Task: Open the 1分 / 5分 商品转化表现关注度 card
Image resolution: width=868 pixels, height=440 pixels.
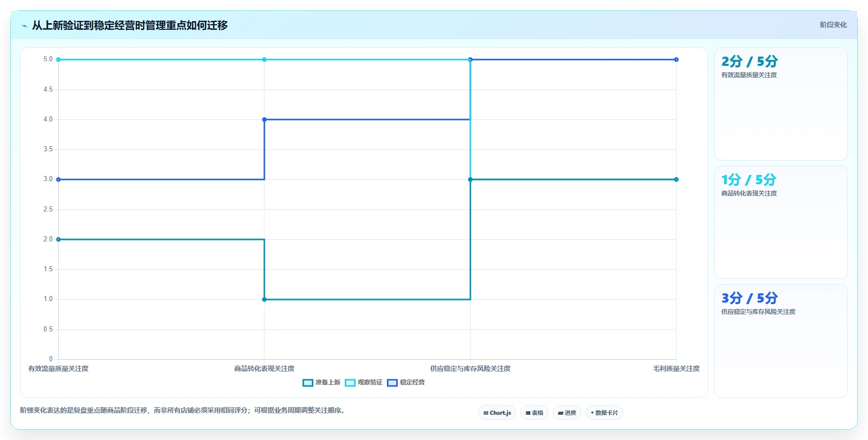Action: pos(781,222)
